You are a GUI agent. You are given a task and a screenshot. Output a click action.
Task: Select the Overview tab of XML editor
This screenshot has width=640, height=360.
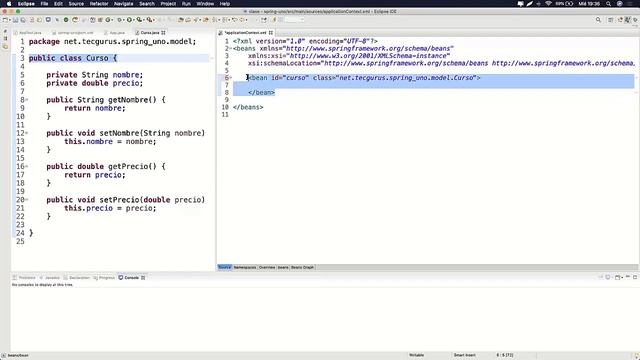click(267, 267)
